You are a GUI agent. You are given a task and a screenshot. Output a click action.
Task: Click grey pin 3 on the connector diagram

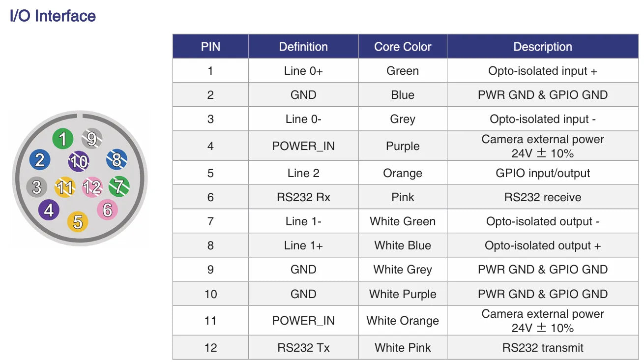(36, 187)
